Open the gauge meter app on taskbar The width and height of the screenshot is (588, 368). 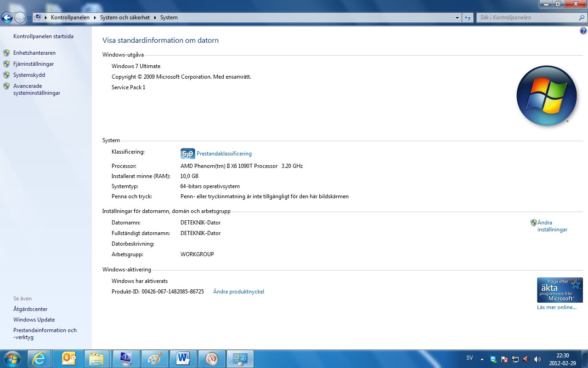pyautogui.click(x=211, y=359)
